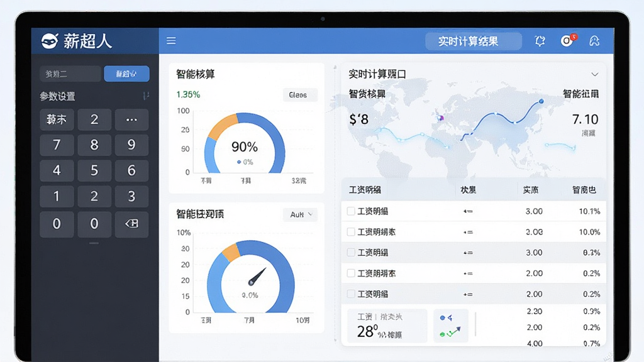Click the orange segment of the 90% donut

click(x=223, y=125)
